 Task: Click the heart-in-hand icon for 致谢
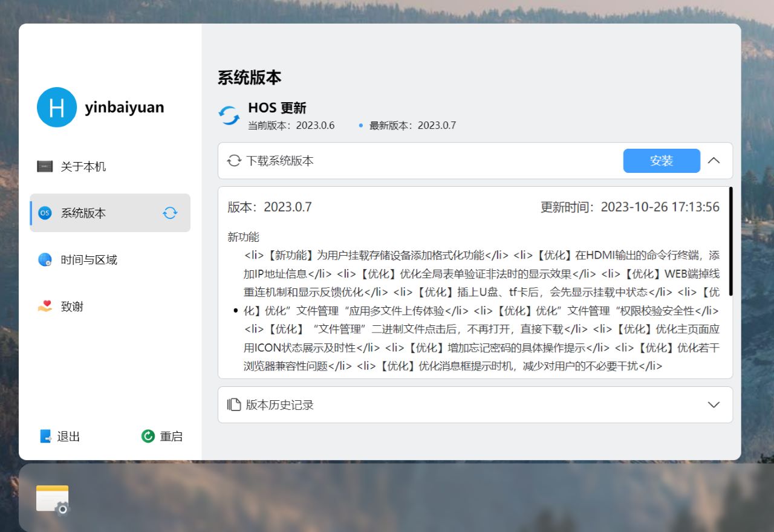(45, 307)
